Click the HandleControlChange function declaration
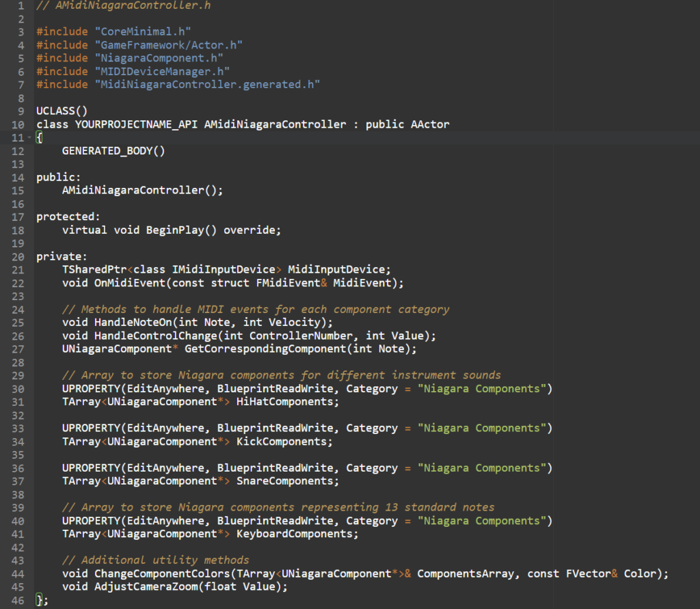 pyautogui.click(x=249, y=336)
